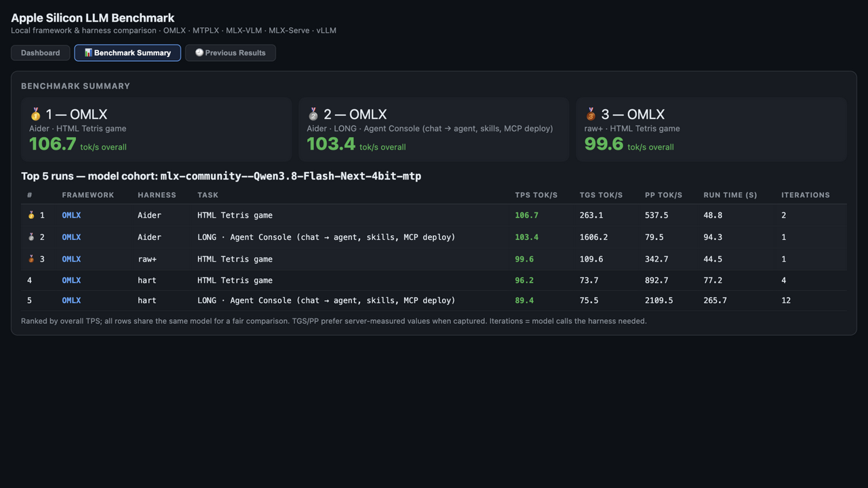Click the silver medal icon in table row 2
The width and height of the screenshot is (868, 488).
click(31, 237)
